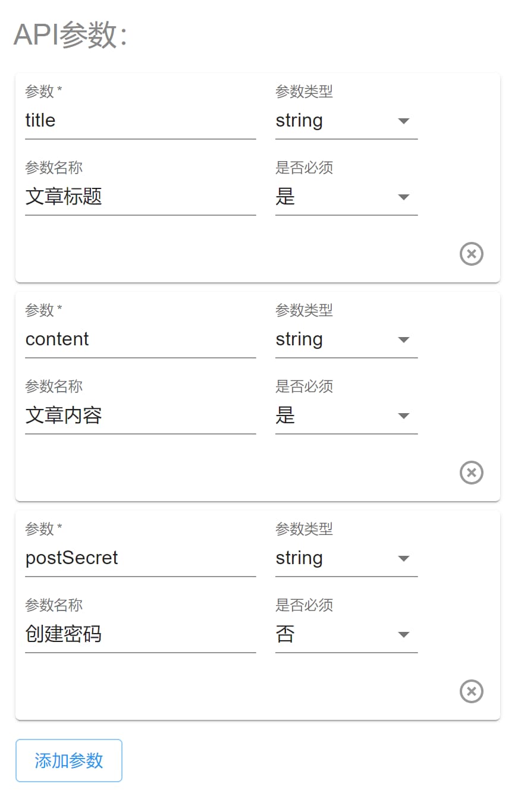The image size is (518, 812).
Task: Open 参数类型 dropdown for content
Action: pos(346,339)
